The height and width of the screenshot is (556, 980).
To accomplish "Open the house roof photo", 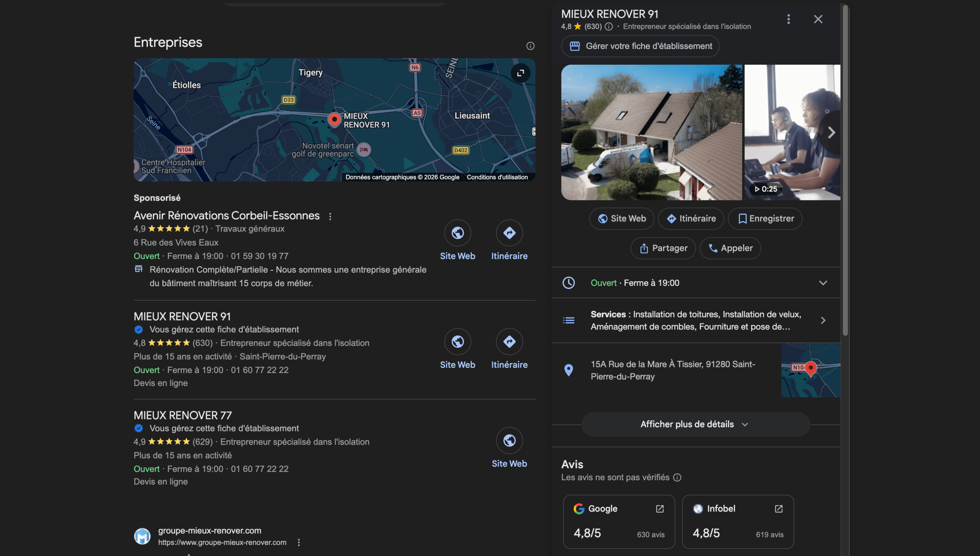I will [652, 132].
